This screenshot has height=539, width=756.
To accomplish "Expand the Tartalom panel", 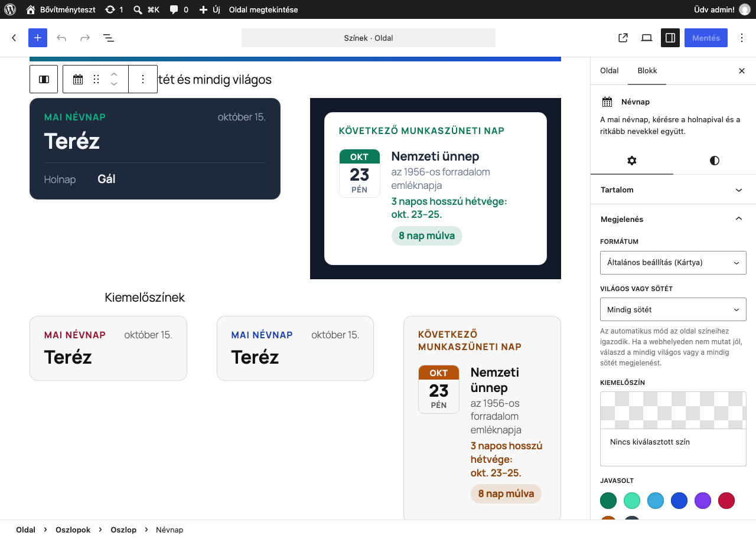I will pos(673,190).
